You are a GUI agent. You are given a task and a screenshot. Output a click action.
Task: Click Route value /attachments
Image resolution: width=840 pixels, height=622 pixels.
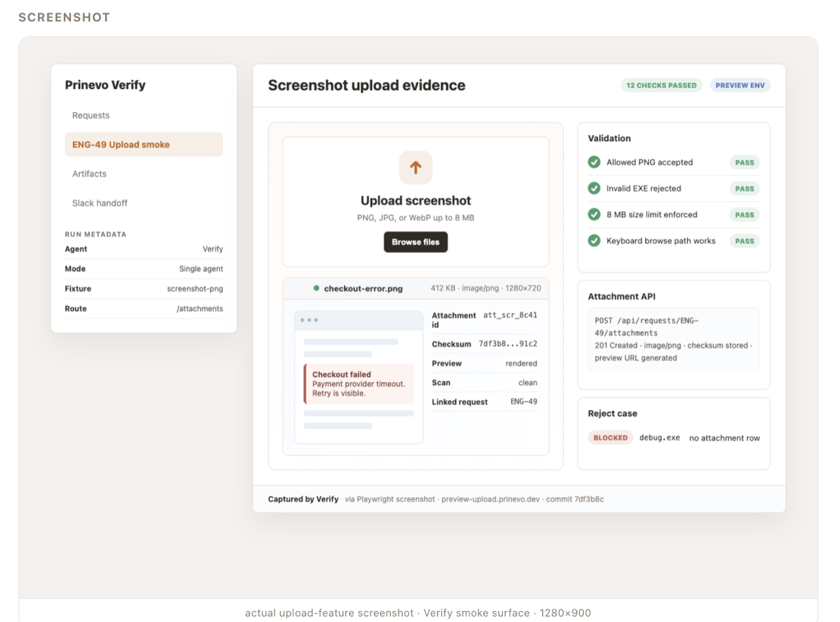199,308
